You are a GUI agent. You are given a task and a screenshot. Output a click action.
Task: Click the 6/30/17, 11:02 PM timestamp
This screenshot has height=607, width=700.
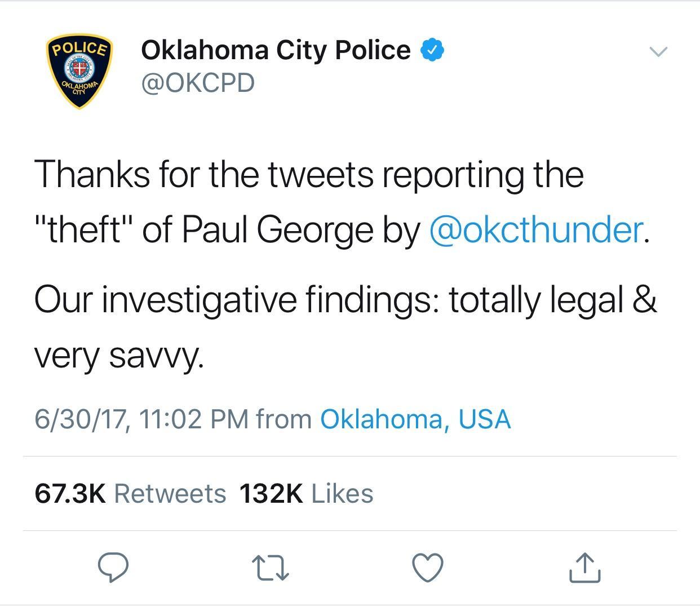click(x=141, y=419)
